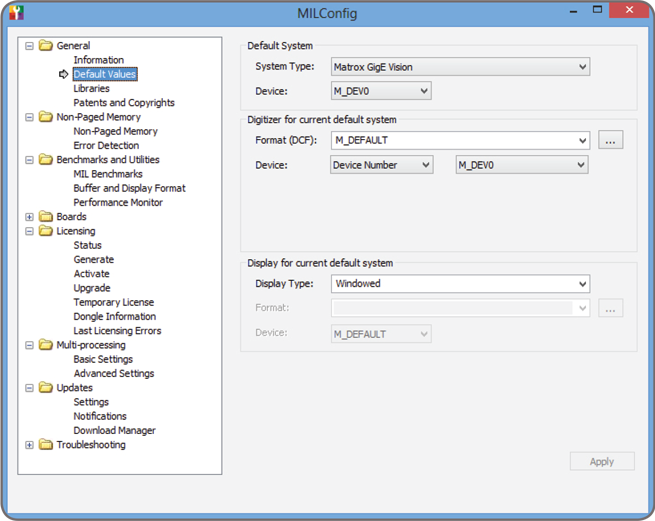Click the Apply button
This screenshot has height=521, width=655.
point(602,461)
